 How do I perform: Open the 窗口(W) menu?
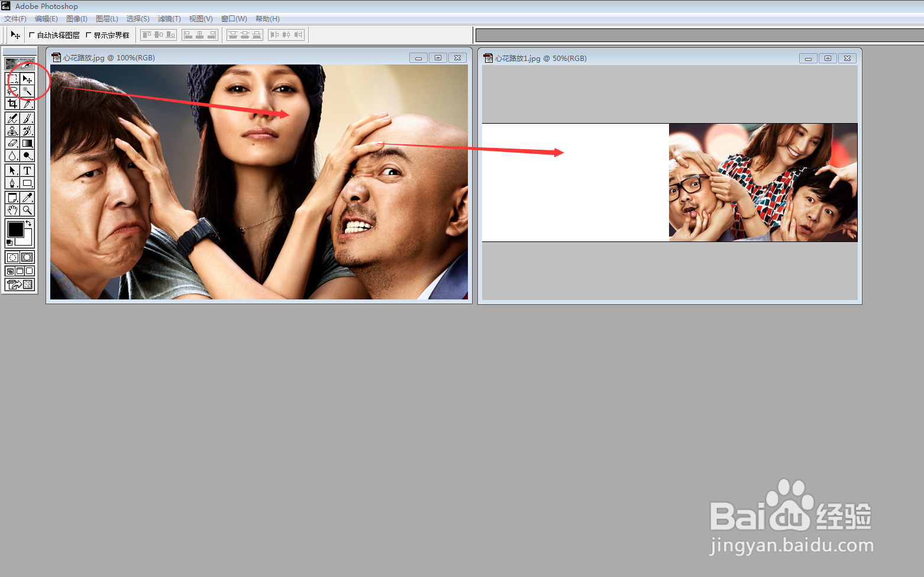234,19
